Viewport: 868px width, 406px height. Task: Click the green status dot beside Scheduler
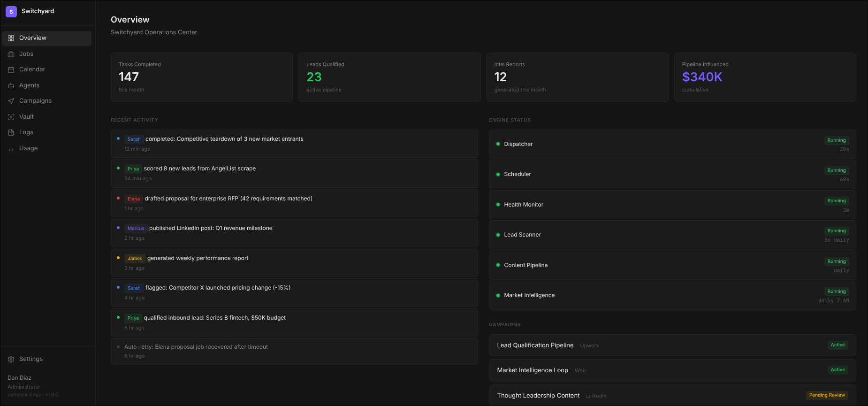(x=498, y=174)
